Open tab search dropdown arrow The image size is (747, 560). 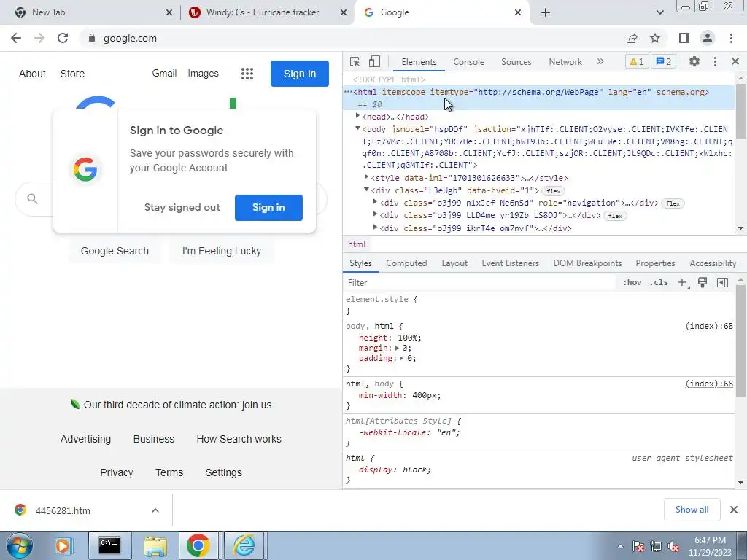(659, 12)
